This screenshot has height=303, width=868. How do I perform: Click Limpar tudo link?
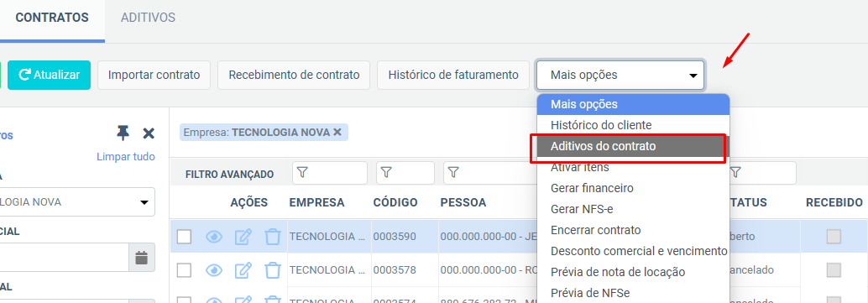point(126,157)
